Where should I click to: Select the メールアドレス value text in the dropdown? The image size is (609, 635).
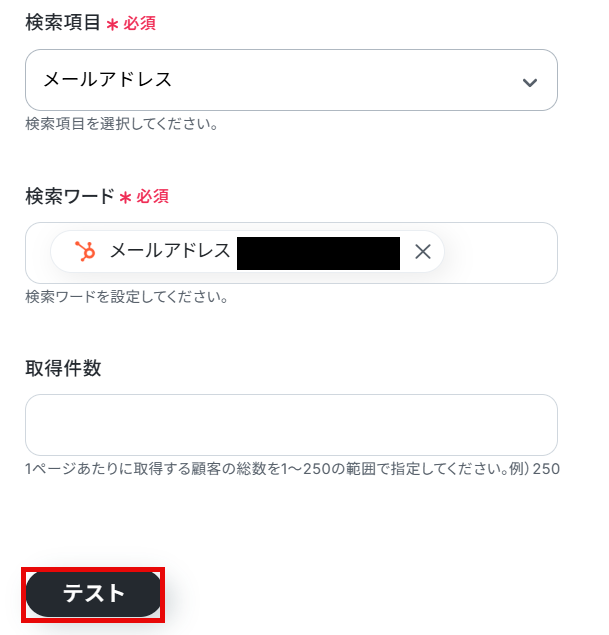(x=107, y=80)
